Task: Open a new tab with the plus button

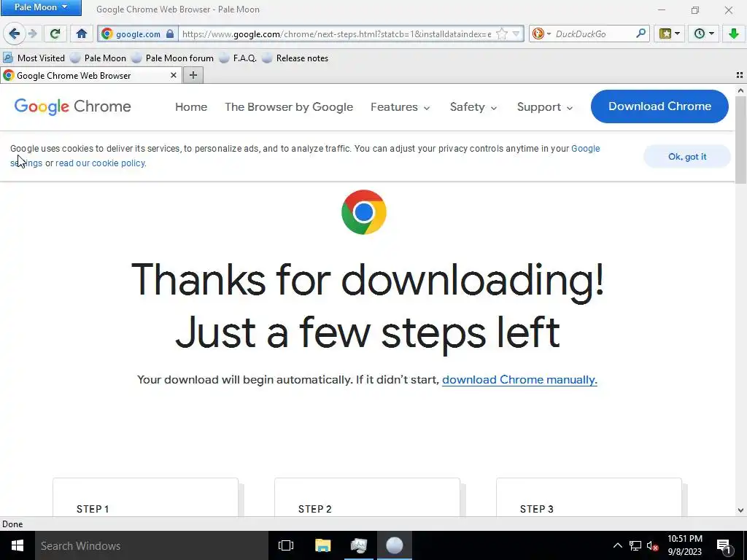Action: pos(193,75)
